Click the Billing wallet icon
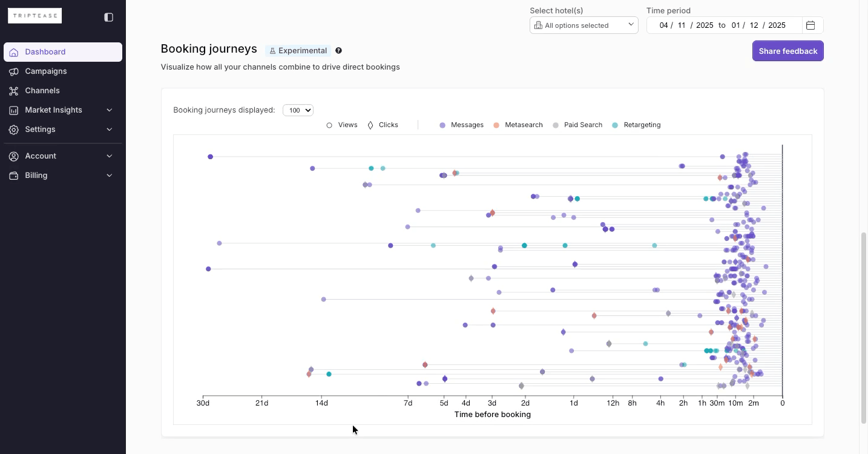The width and height of the screenshot is (868, 454). [x=13, y=176]
